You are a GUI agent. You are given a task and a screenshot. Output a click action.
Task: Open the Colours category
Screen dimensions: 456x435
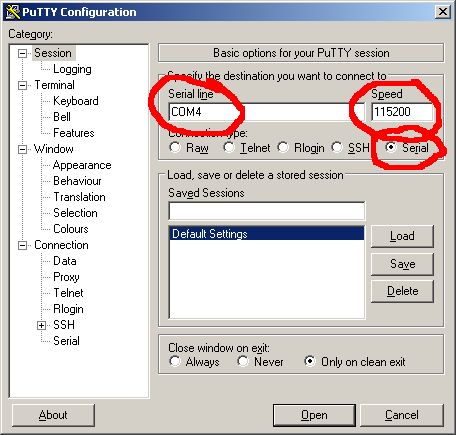coord(71,229)
